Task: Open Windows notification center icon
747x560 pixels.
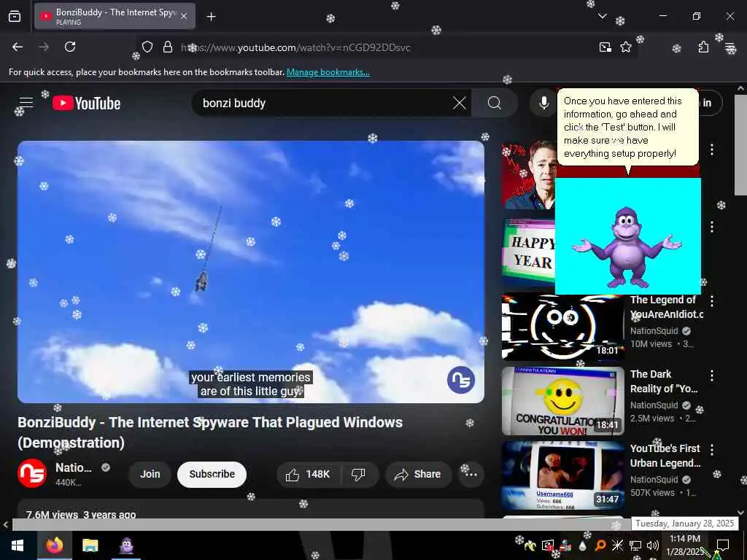Action: pos(723,545)
